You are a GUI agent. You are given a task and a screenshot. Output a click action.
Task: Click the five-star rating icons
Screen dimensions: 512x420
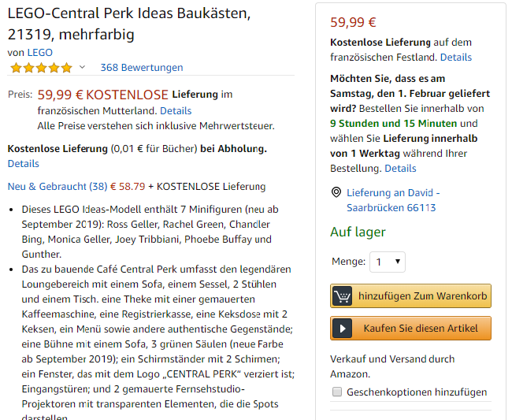pyautogui.click(x=41, y=68)
